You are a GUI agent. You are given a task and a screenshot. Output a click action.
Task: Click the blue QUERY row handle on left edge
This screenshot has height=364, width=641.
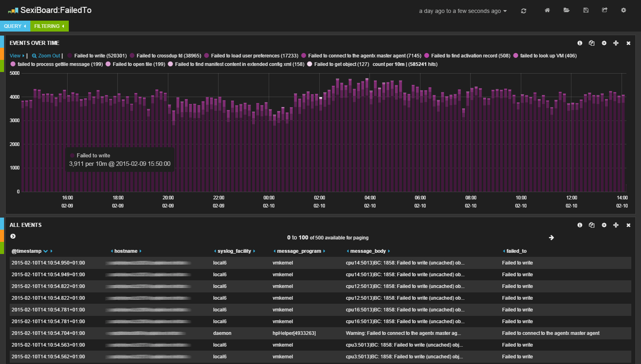[2, 42]
